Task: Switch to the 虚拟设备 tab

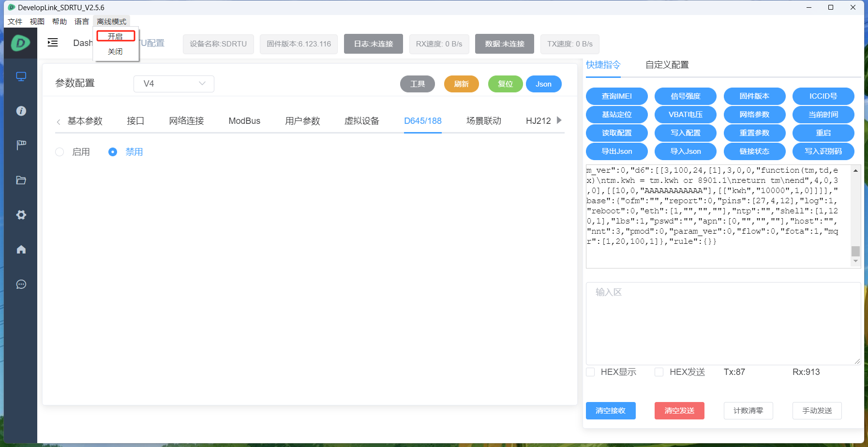Action: tap(362, 121)
